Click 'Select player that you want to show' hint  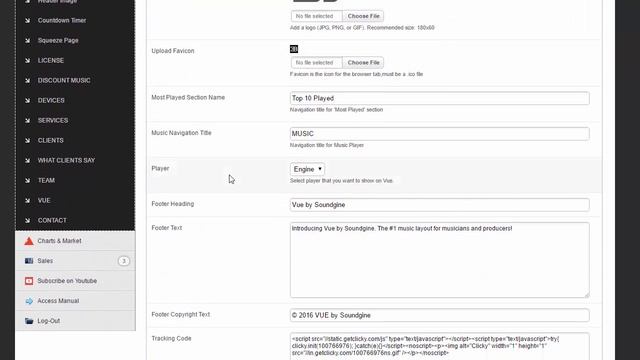(x=342, y=181)
